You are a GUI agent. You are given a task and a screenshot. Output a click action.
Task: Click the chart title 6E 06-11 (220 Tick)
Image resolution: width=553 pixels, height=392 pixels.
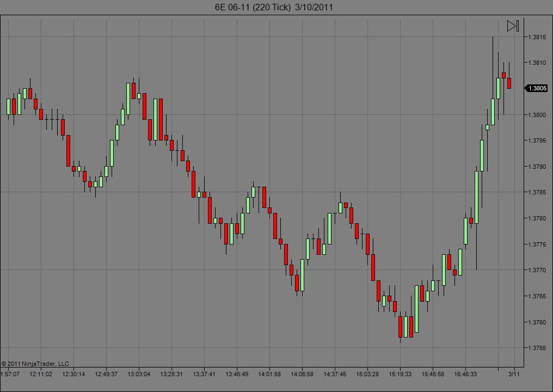point(253,7)
